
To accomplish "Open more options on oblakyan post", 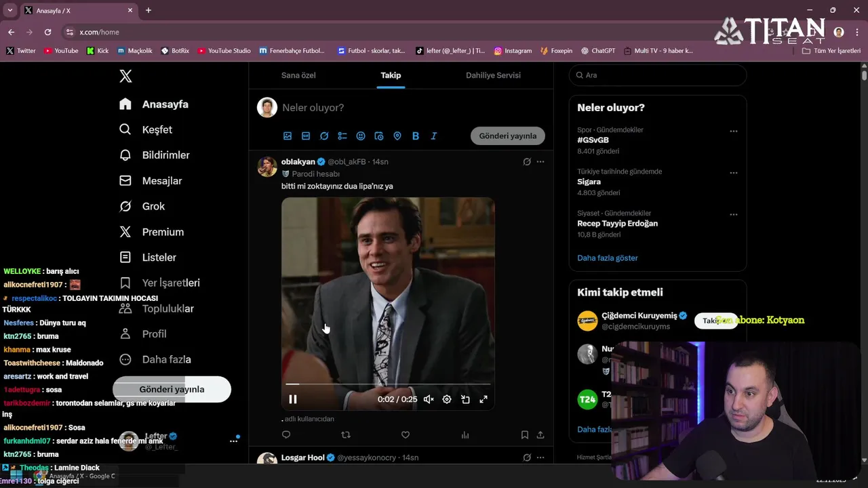I will click(x=540, y=162).
